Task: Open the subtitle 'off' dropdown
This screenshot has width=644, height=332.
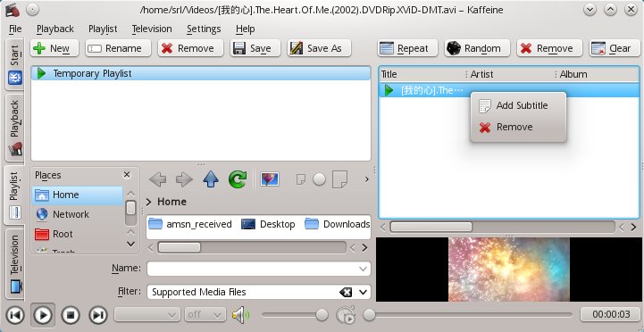Action: click(x=205, y=315)
